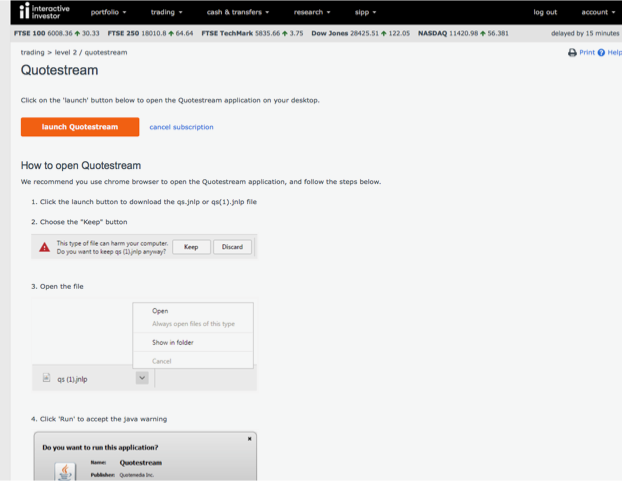
Task: Click log out
Action: click(545, 12)
